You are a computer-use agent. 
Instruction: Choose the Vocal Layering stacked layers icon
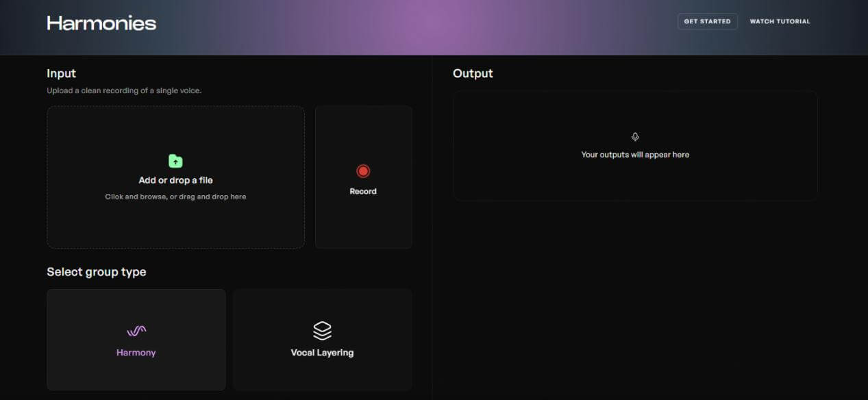(322, 331)
